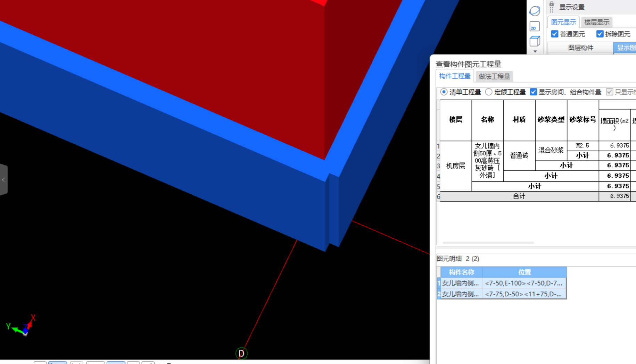Viewport: 636px width, 364px height.
Task: Click the highlighted 显示图元 button
Action: pos(627,48)
